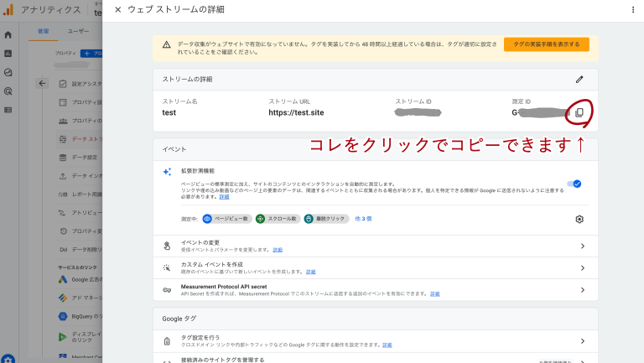This screenshot has height=363, width=644.
Task: Open BigQuery link row
Action: [x=80, y=316]
